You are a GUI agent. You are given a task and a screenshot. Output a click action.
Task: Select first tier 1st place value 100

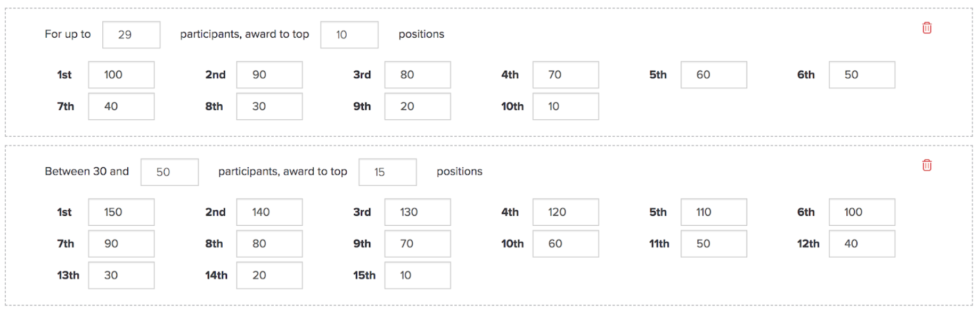click(x=121, y=75)
